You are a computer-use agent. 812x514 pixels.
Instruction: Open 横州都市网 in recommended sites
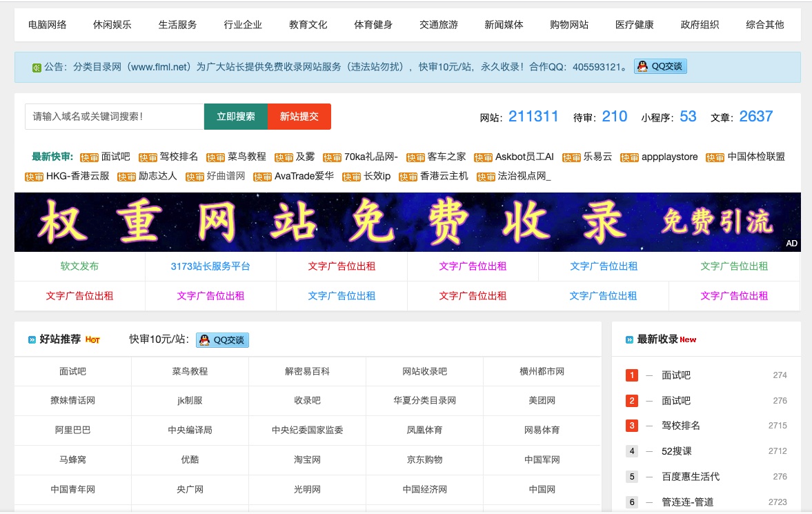[x=542, y=371]
